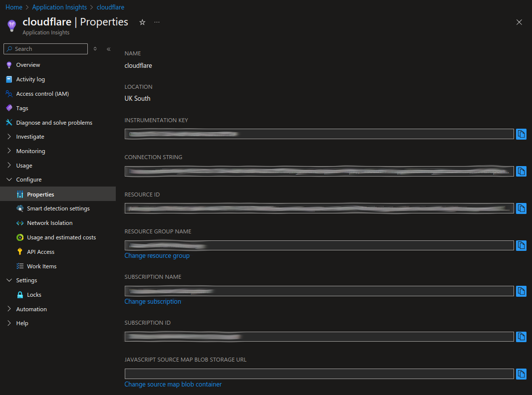Favorite this resource with the star icon

click(x=142, y=22)
